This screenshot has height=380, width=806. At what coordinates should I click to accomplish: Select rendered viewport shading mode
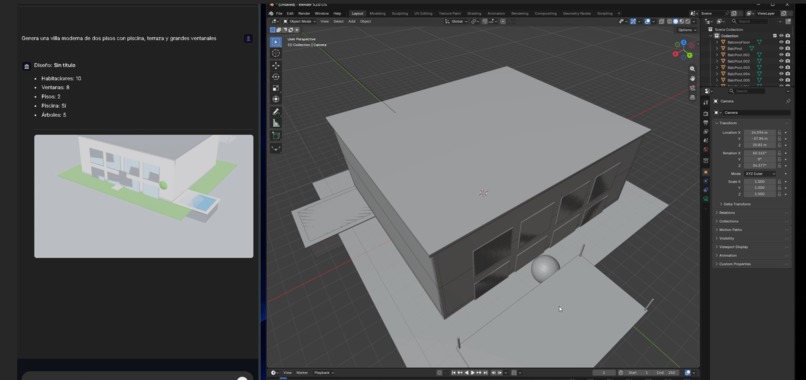[x=688, y=22]
